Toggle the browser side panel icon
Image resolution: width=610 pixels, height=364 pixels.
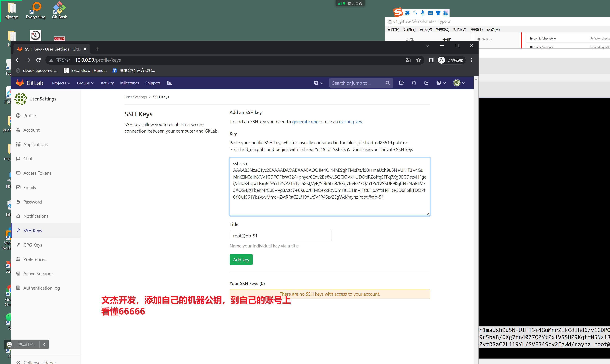(x=431, y=60)
